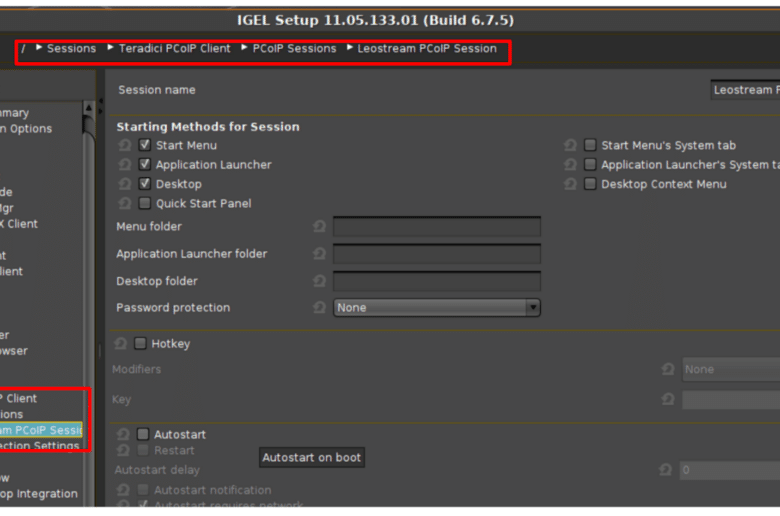This screenshot has height=516, width=780.
Task: Reset icon beside Hotkey checkbox
Action: pos(120,343)
